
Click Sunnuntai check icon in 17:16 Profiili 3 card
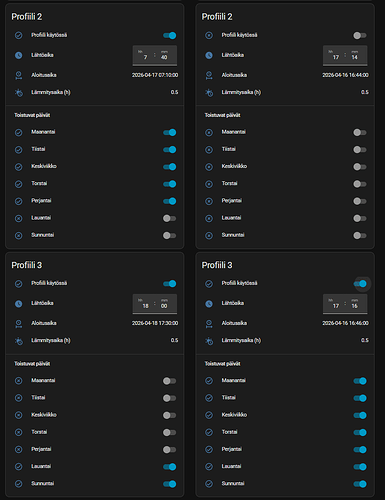click(209, 484)
